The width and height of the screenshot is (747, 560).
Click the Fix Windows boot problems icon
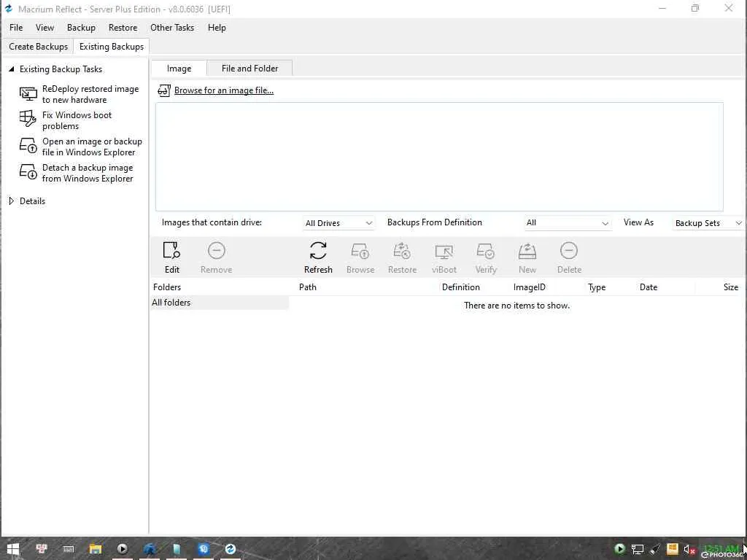(x=28, y=119)
